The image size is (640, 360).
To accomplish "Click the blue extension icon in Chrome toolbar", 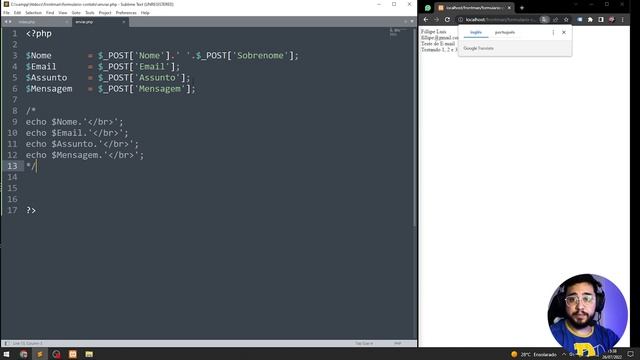I will click(x=580, y=20).
